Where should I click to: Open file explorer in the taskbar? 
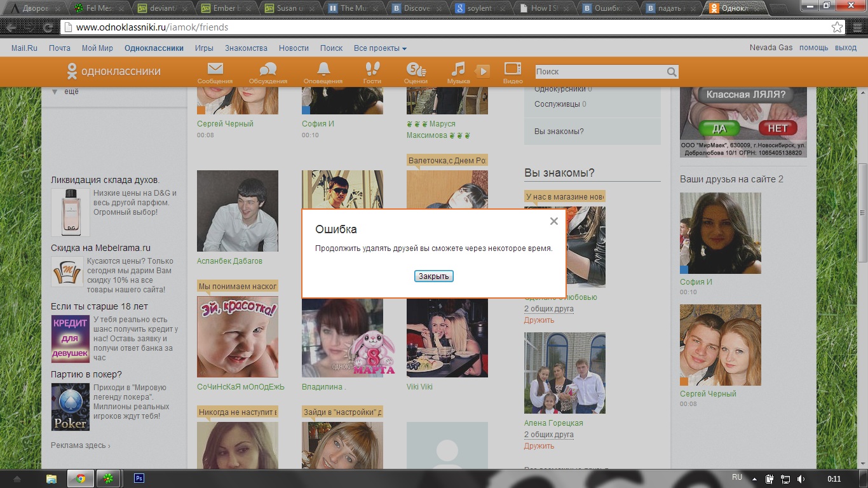[51, 478]
